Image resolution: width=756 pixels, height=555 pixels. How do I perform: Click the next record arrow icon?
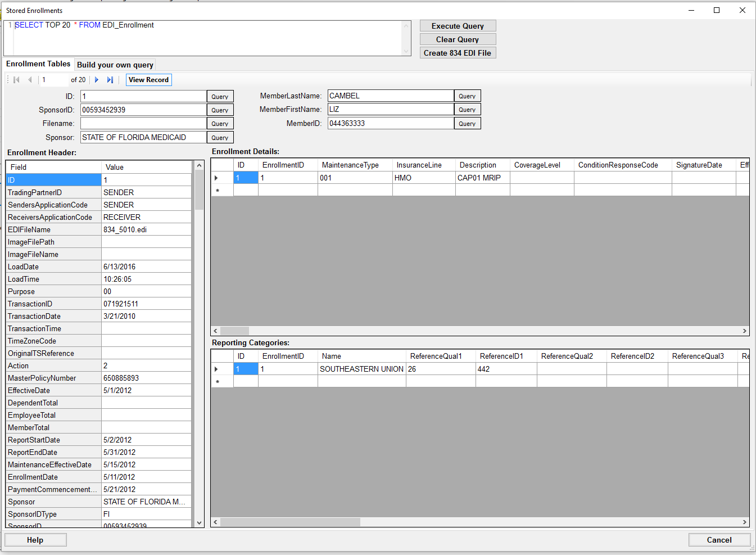[97, 80]
